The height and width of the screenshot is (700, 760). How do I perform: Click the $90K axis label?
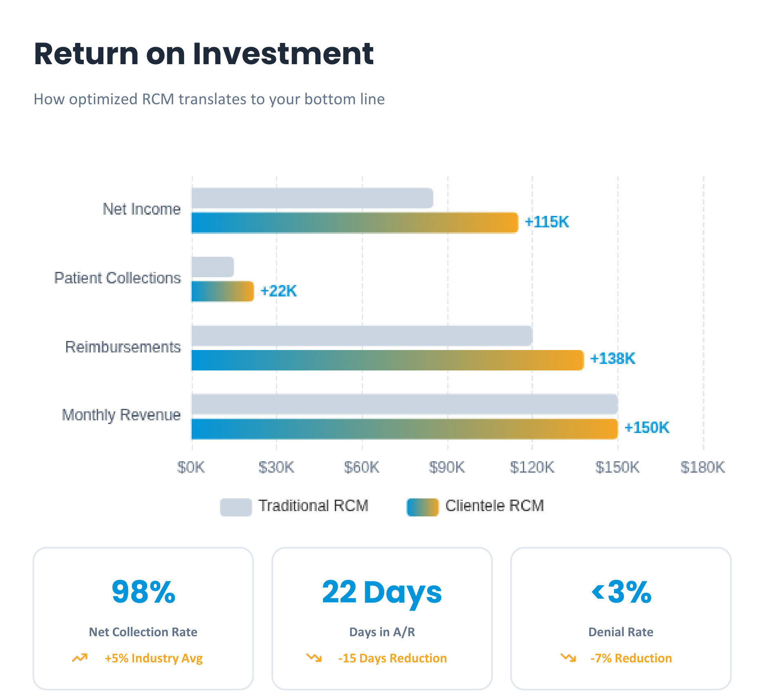[447, 467]
